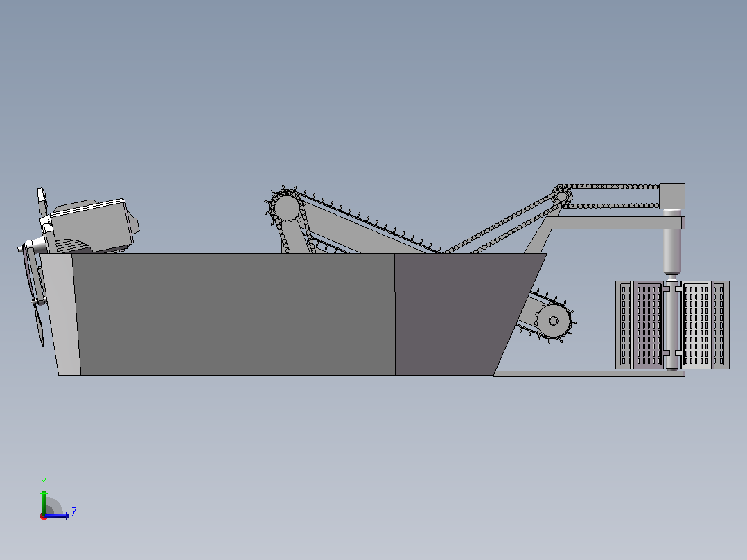Select the light gray transom panel of hull
This screenshot has width=747, height=560.
pos(61,315)
